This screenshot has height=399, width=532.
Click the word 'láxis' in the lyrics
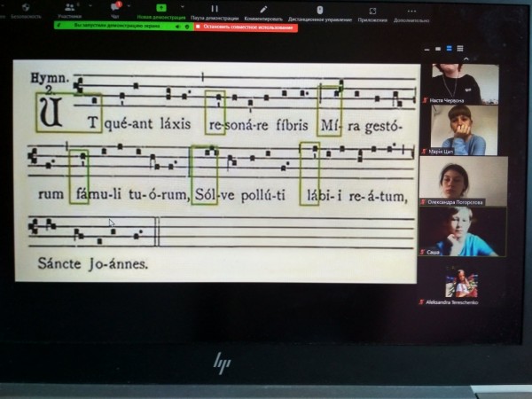click(x=176, y=124)
